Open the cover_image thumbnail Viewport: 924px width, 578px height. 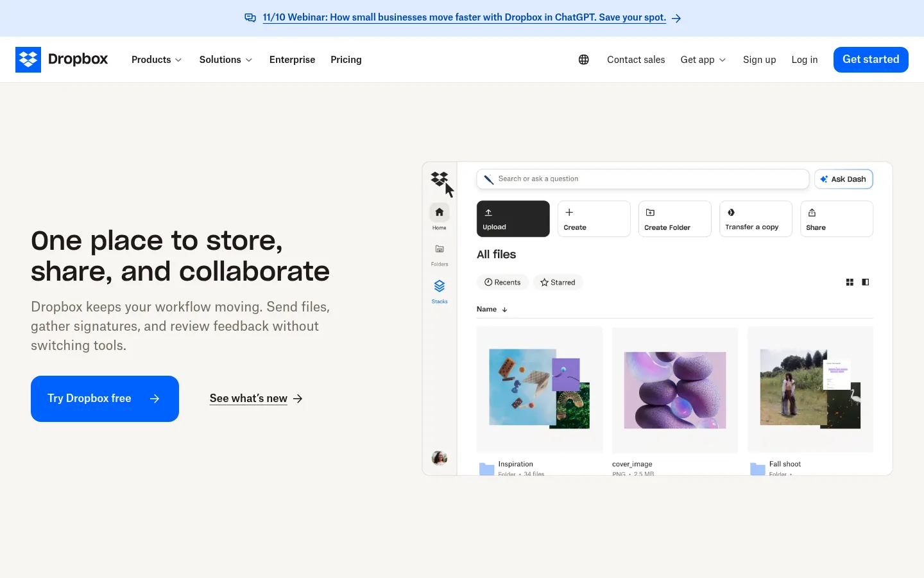[675, 389]
